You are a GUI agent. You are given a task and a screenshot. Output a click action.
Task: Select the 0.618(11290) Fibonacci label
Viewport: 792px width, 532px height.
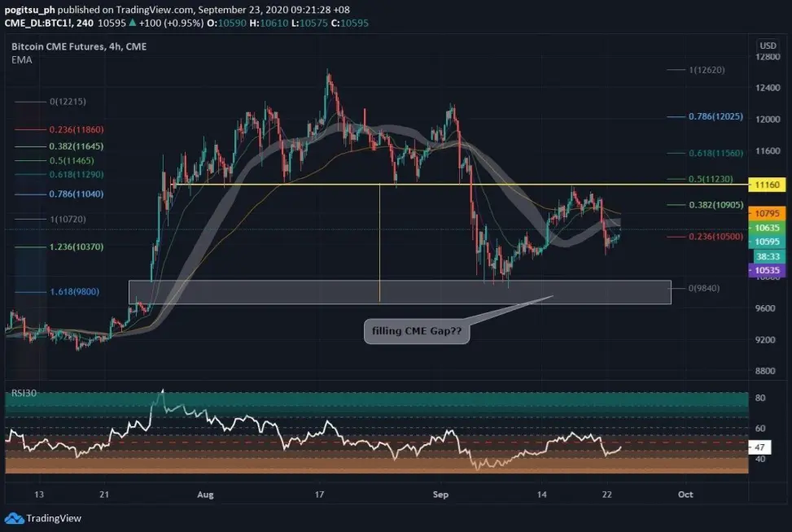click(77, 174)
